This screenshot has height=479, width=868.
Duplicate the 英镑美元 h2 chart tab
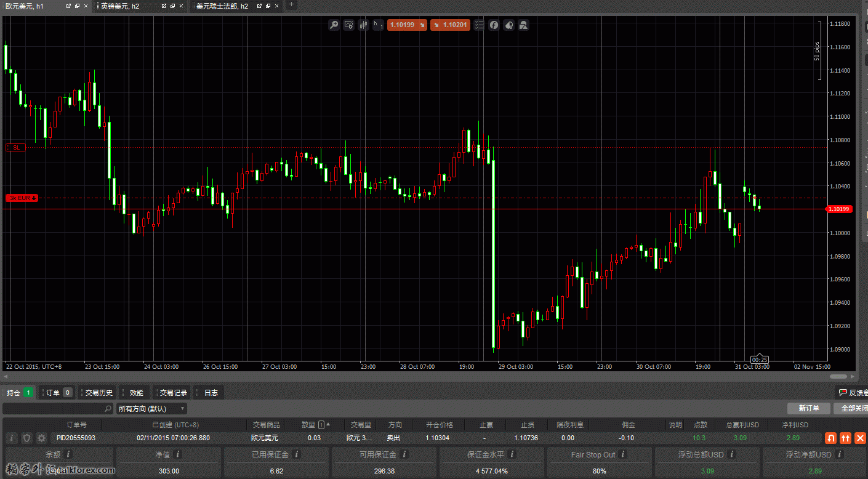[172, 6]
